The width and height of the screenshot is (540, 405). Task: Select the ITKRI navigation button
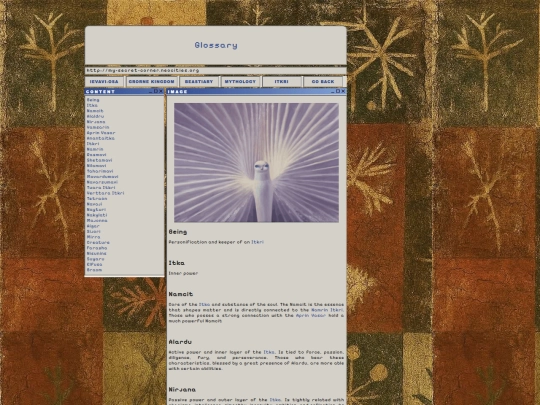pyautogui.click(x=282, y=82)
